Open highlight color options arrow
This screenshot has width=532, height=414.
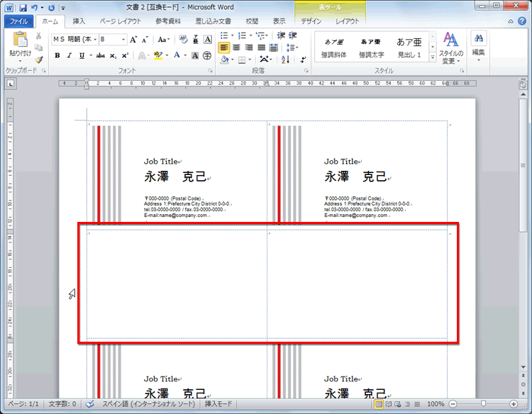click(x=167, y=55)
